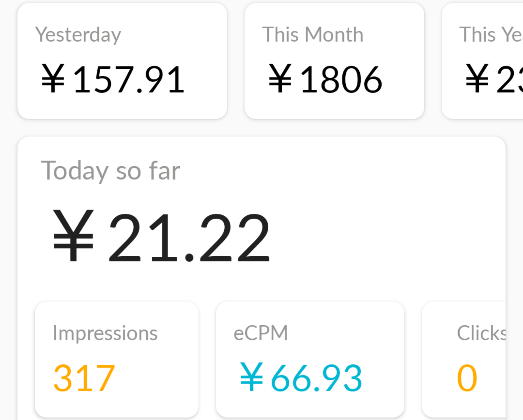Screen dimensions: 523x420
Task: Click the Impressions label
Action: [105, 333]
